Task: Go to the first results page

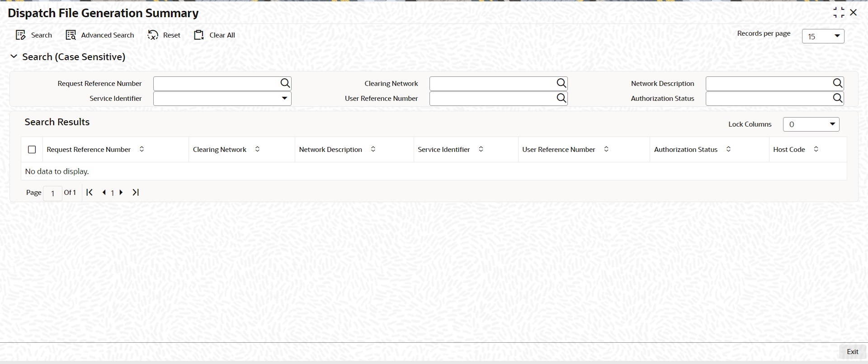Action: coord(90,193)
